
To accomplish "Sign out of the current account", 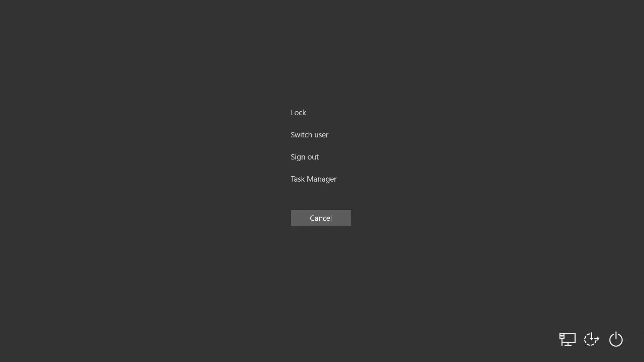I will pos(305,157).
